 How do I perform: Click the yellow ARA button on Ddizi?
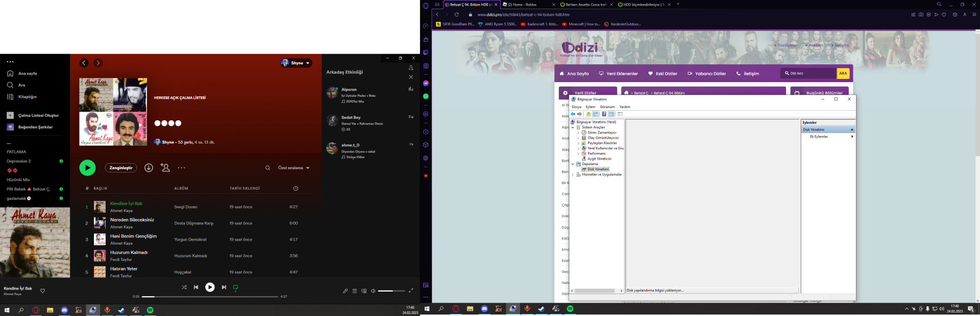(843, 73)
